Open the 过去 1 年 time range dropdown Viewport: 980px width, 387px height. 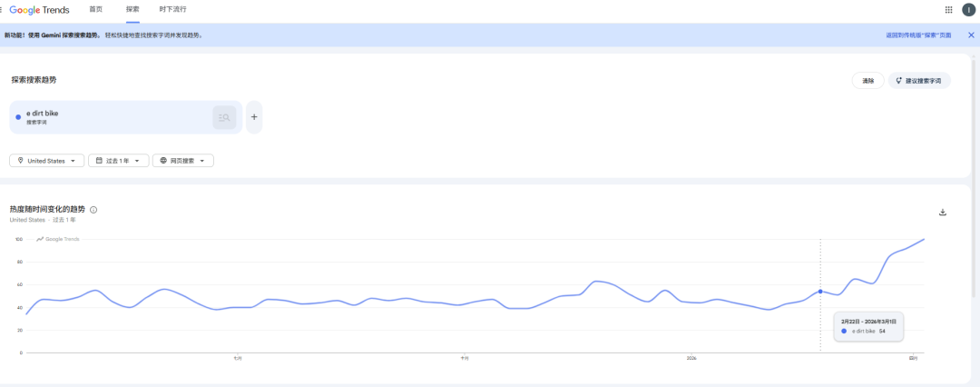click(x=121, y=161)
